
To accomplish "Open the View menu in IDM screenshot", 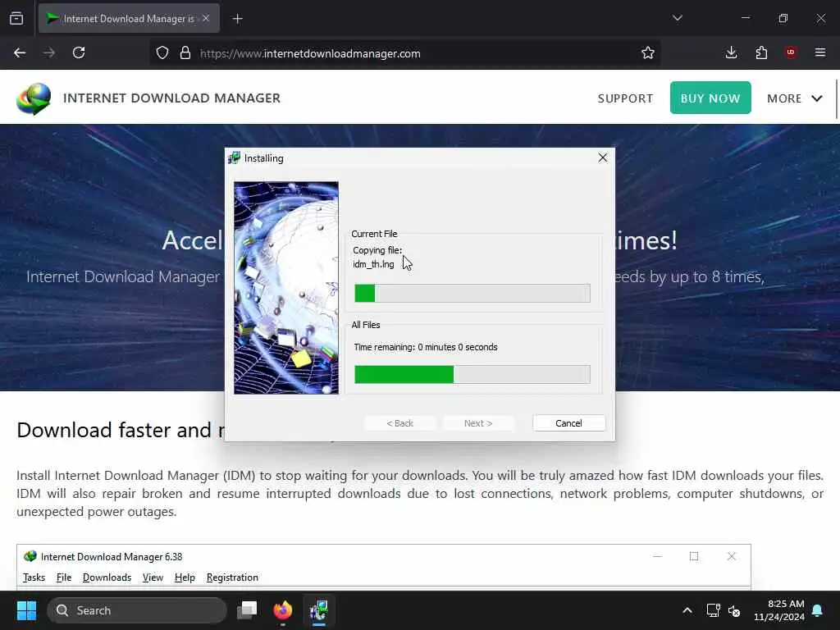I will click(x=153, y=577).
